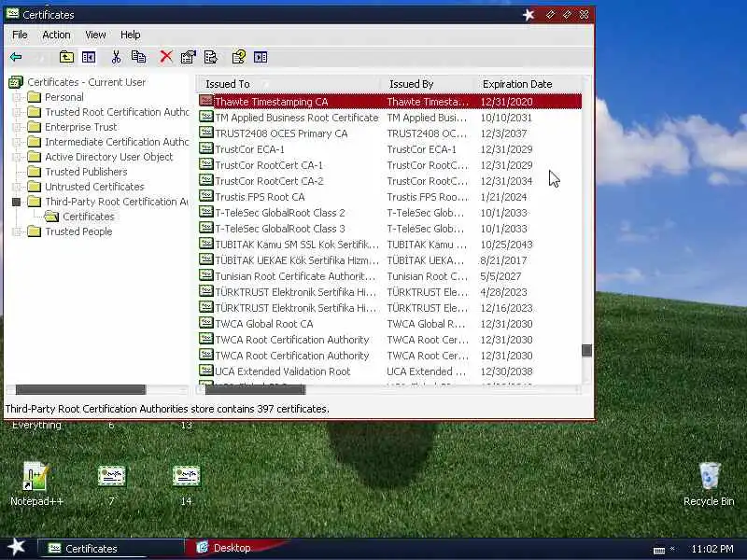
Task: Expand the Active Directory User Object node
Action: 16,157
